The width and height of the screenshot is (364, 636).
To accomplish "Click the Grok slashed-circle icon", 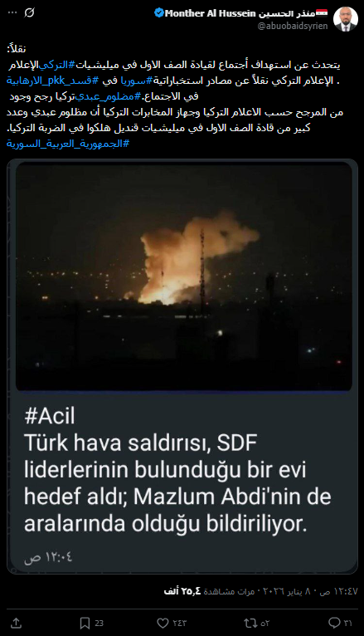I will pyautogui.click(x=30, y=13).
